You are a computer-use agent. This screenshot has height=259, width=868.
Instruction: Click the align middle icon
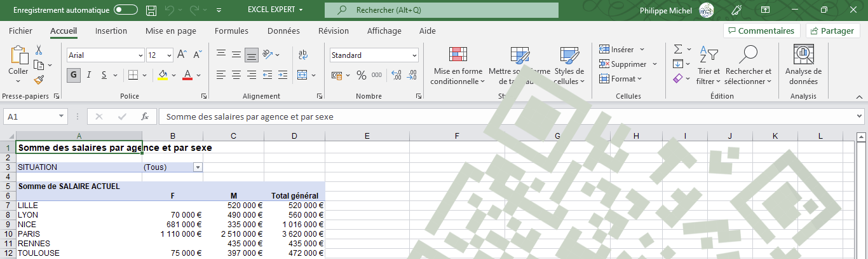[236, 55]
